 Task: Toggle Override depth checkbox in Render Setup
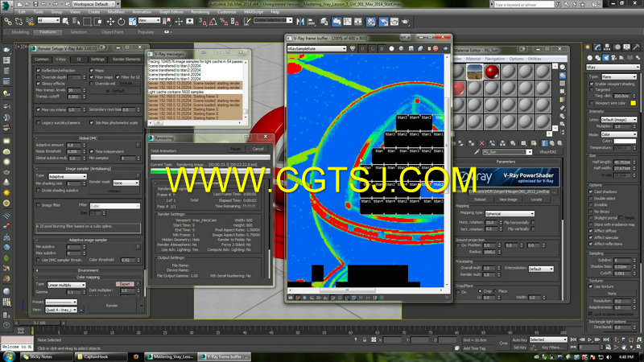tap(38, 76)
